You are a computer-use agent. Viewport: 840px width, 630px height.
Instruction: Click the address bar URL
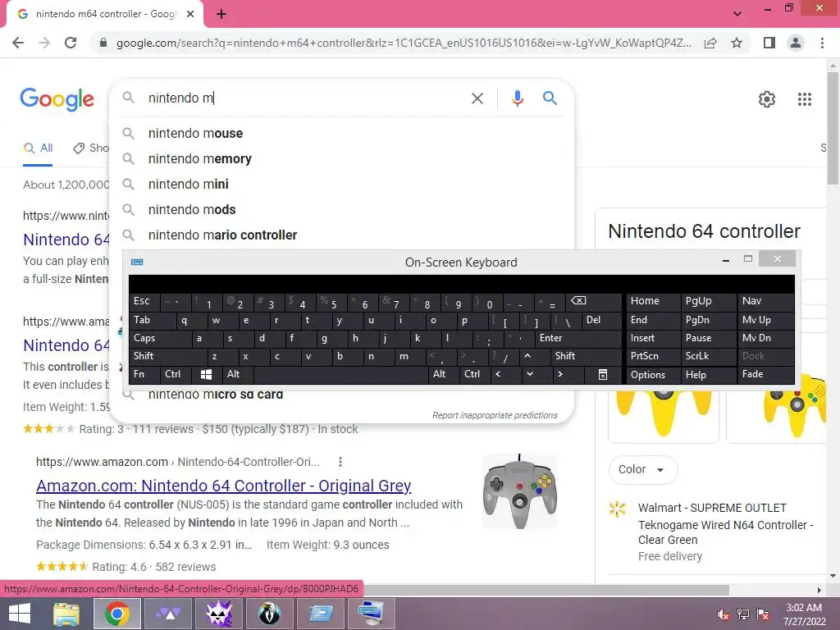pos(404,43)
